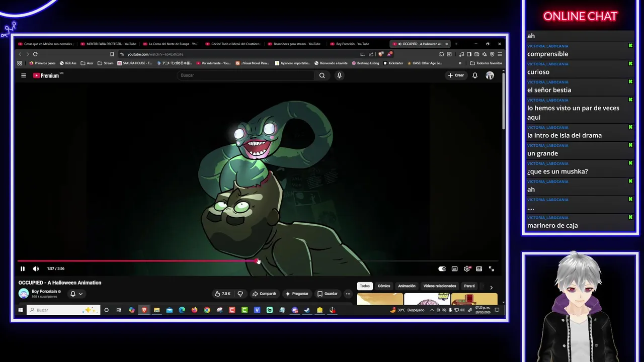Open Leo AI sparkle icon
This screenshot has height=362, width=644.
(x=484, y=54)
